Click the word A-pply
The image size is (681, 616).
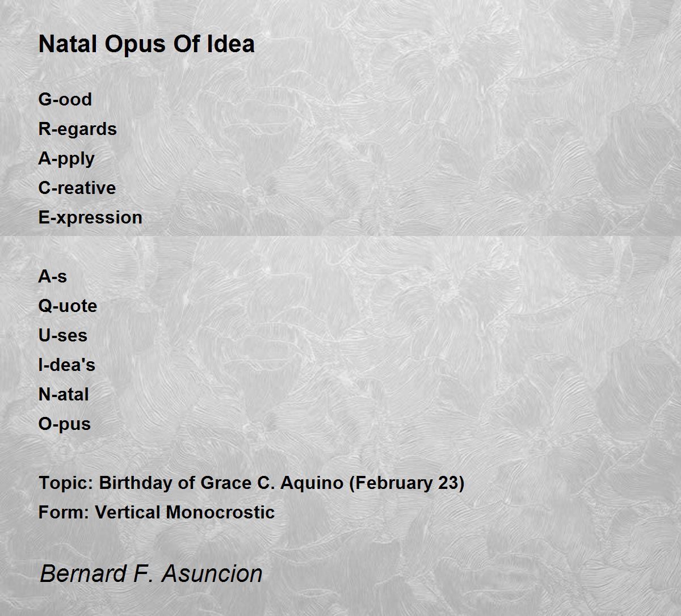coord(66,159)
